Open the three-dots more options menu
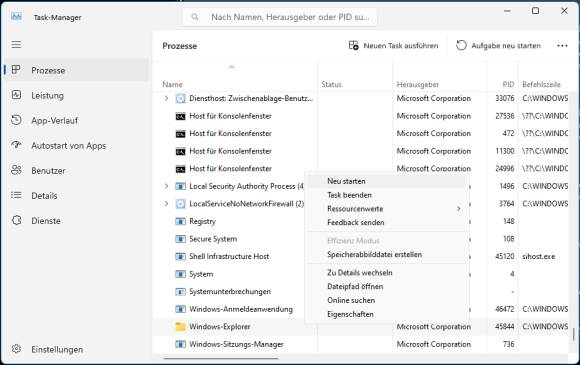The height and width of the screenshot is (365, 580). [x=562, y=45]
